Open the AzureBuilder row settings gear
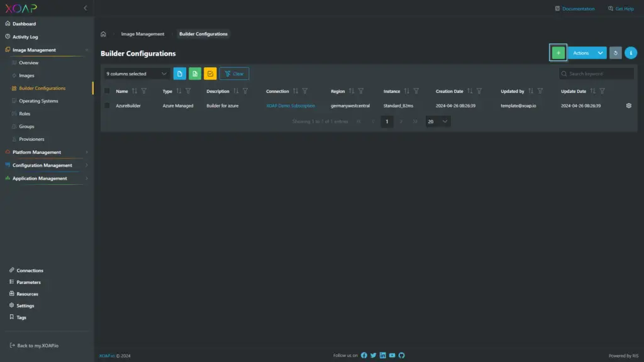 (628, 106)
